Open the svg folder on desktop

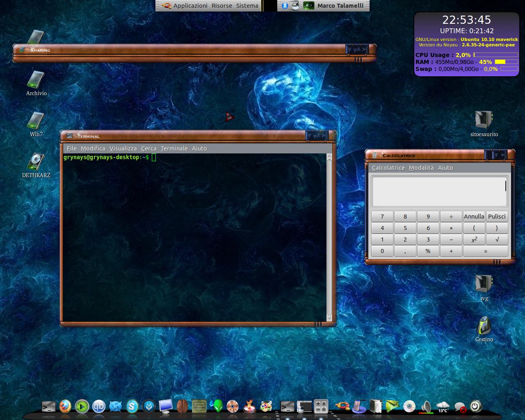484,288
